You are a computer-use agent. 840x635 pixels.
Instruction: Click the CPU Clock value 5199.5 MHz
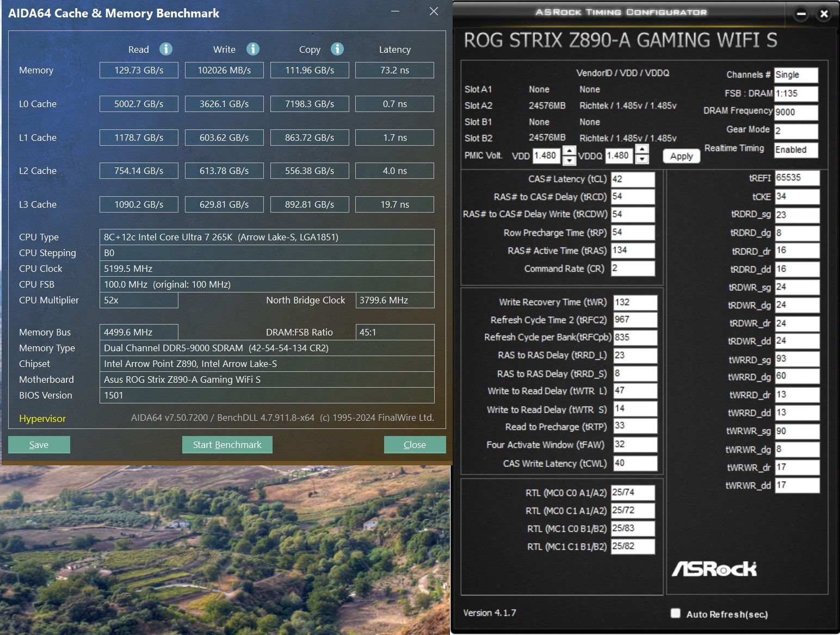[x=267, y=269]
